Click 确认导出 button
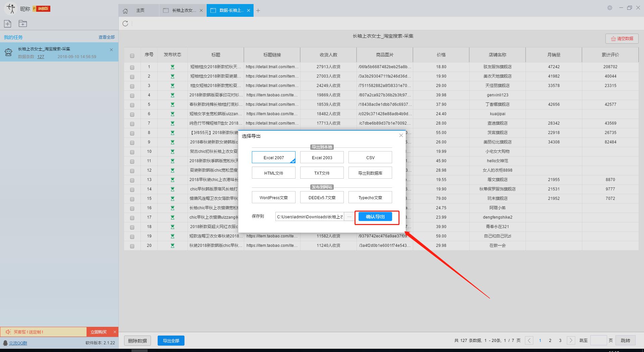Viewport: 644px width, 352px height. (375, 217)
